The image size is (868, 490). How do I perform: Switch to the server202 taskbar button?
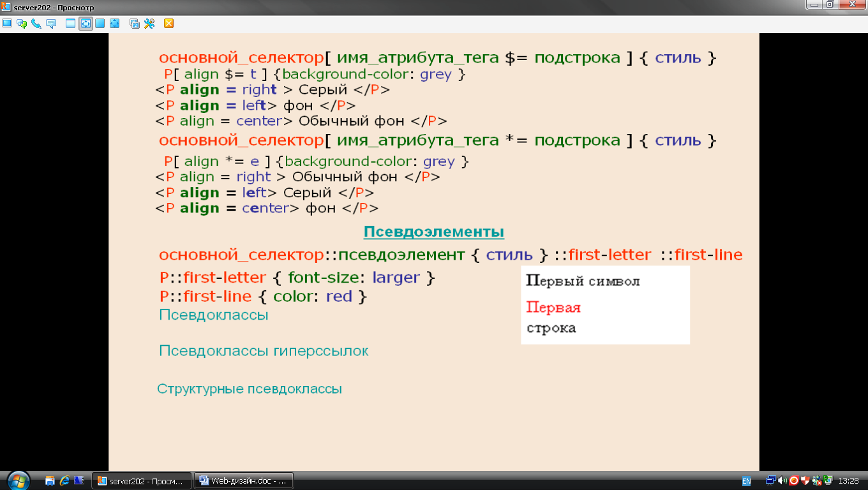142,480
